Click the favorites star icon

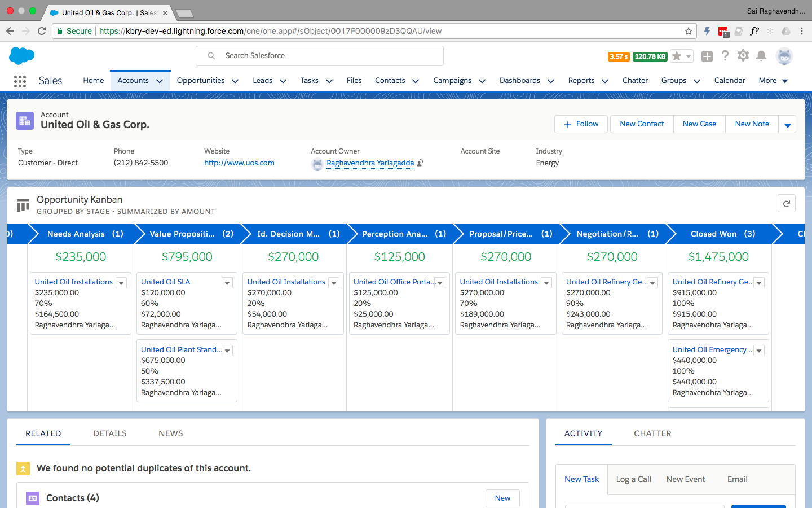tap(677, 56)
